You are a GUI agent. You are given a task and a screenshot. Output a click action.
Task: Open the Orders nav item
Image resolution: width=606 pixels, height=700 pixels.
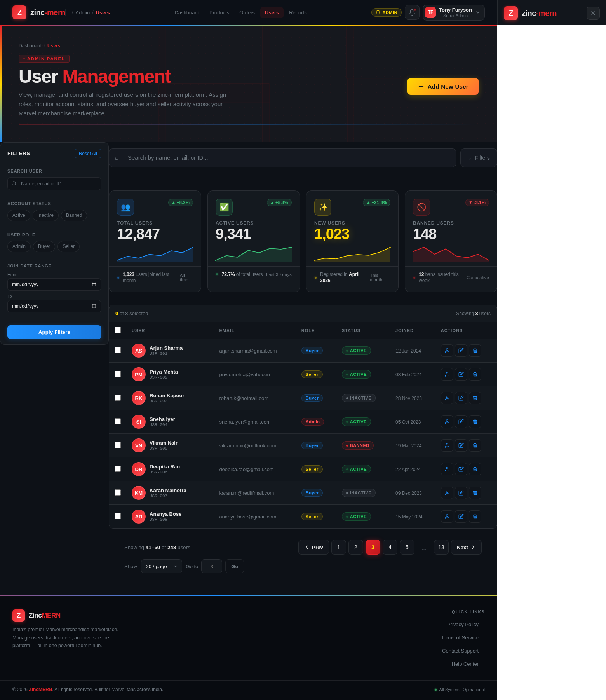coord(247,12)
